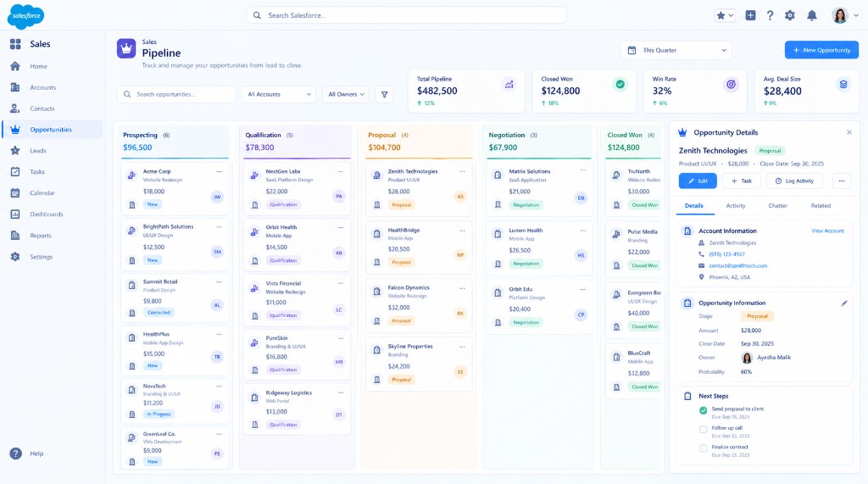Open Leads in sidebar

point(37,151)
